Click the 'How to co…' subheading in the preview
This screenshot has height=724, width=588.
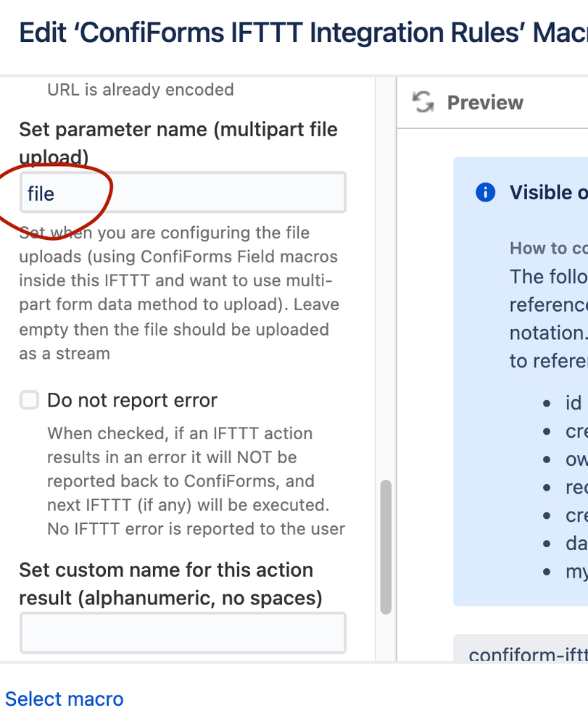point(548,248)
